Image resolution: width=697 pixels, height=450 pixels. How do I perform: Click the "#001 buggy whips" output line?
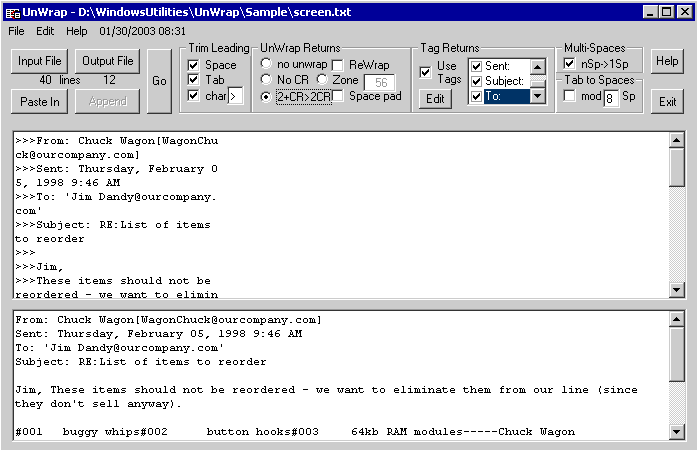point(295,432)
